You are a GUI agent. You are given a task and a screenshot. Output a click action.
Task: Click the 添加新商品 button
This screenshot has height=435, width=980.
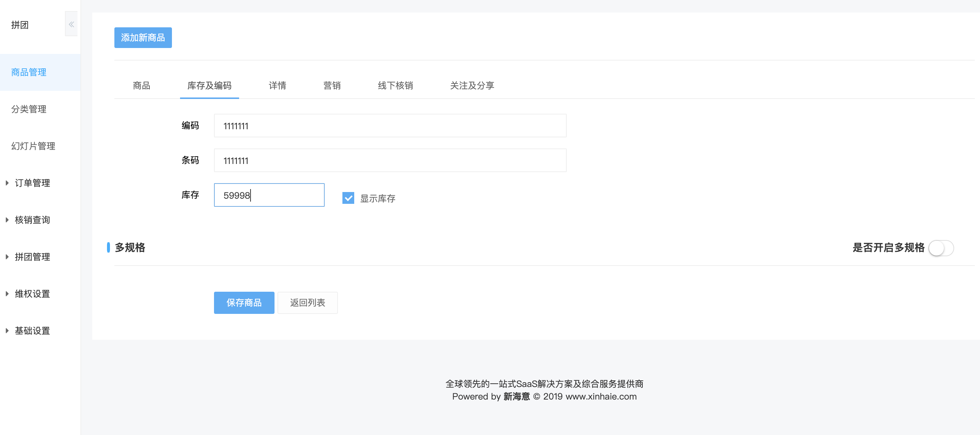pyautogui.click(x=143, y=38)
